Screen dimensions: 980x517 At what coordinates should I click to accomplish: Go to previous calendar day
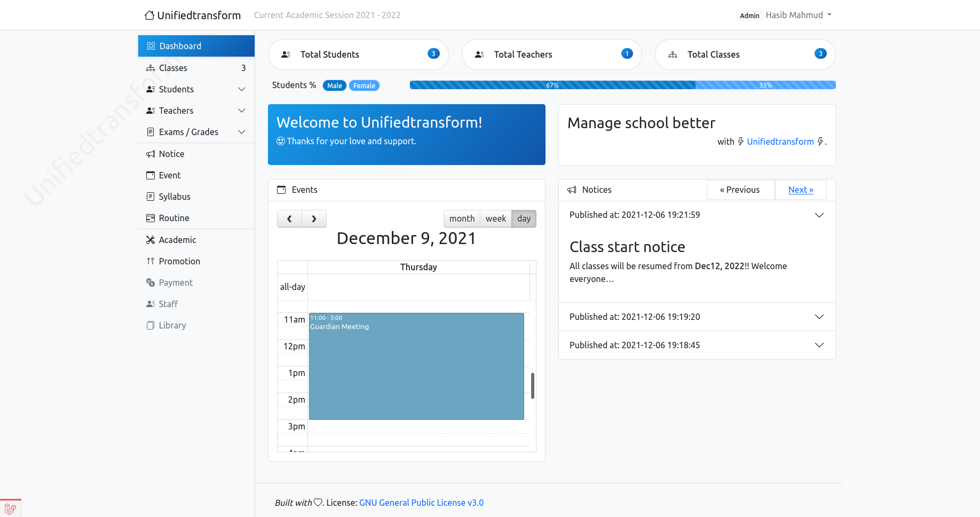289,218
